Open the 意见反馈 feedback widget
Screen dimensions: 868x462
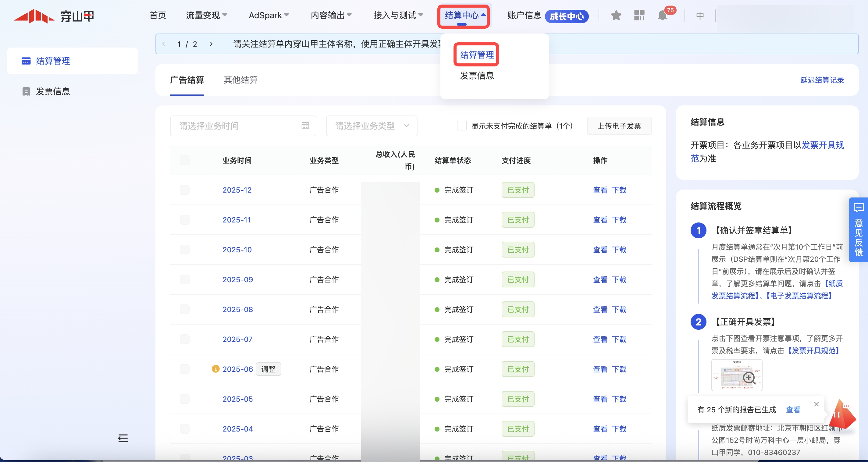tap(858, 230)
